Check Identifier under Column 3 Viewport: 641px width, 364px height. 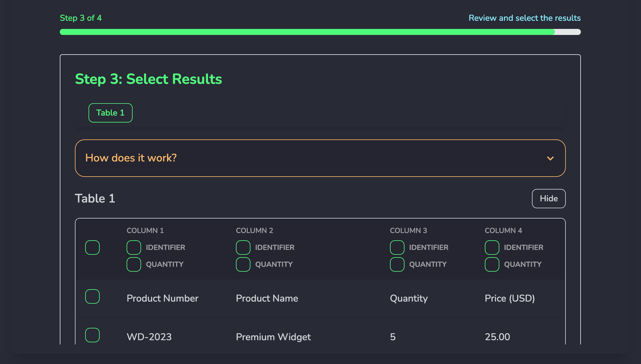pyautogui.click(x=397, y=247)
